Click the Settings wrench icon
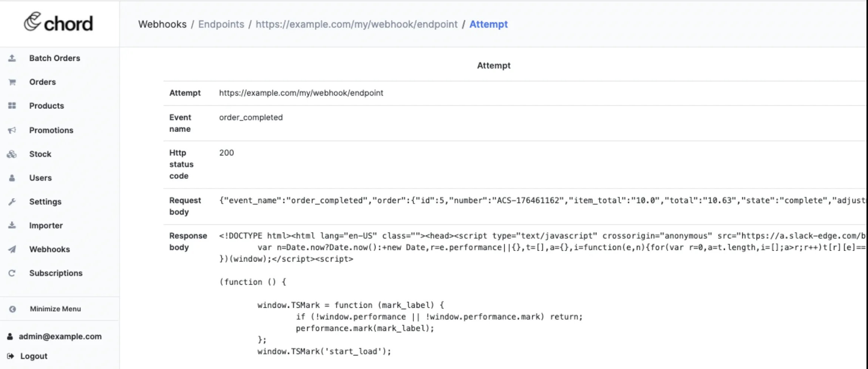868x369 pixels. pos(12,202)
